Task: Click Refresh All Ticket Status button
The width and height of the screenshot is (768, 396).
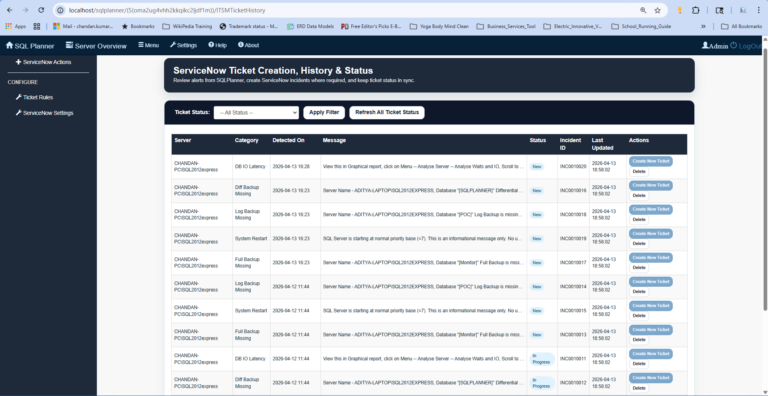Action: tap(387, 113)
